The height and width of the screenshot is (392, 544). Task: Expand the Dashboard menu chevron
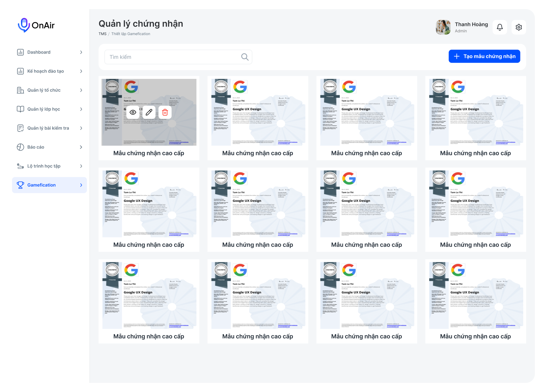81,52
